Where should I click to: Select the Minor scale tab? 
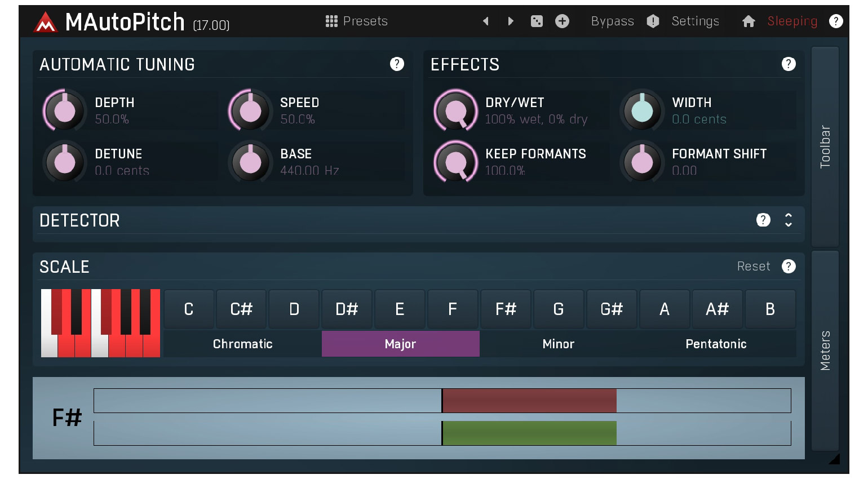point(559,344)
